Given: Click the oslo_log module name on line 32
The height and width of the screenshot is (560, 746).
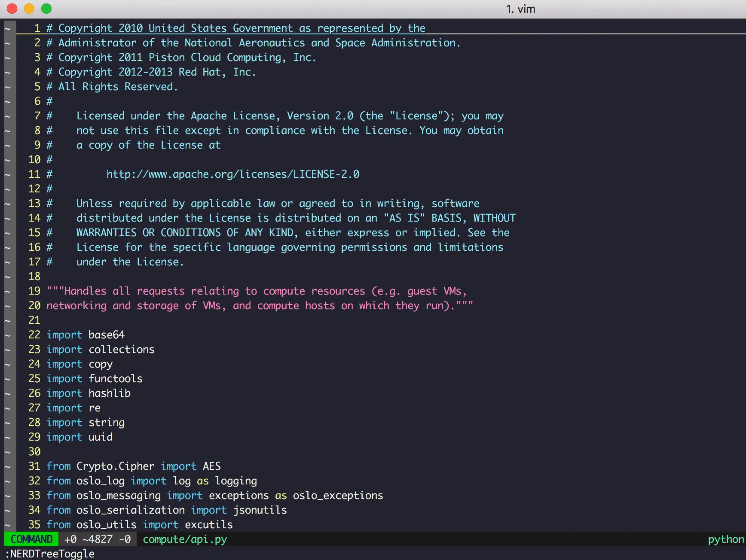Looking at the screenshot, I should click(101, 481).
